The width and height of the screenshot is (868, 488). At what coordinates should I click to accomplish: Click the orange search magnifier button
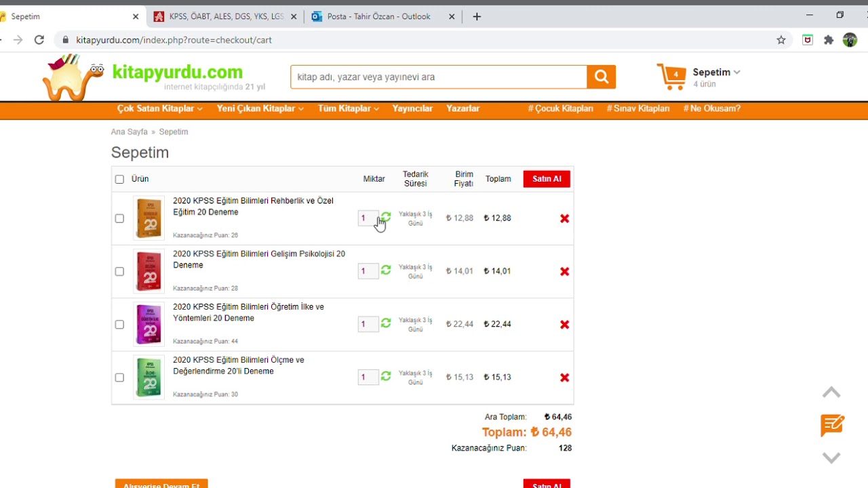[601, 77]
